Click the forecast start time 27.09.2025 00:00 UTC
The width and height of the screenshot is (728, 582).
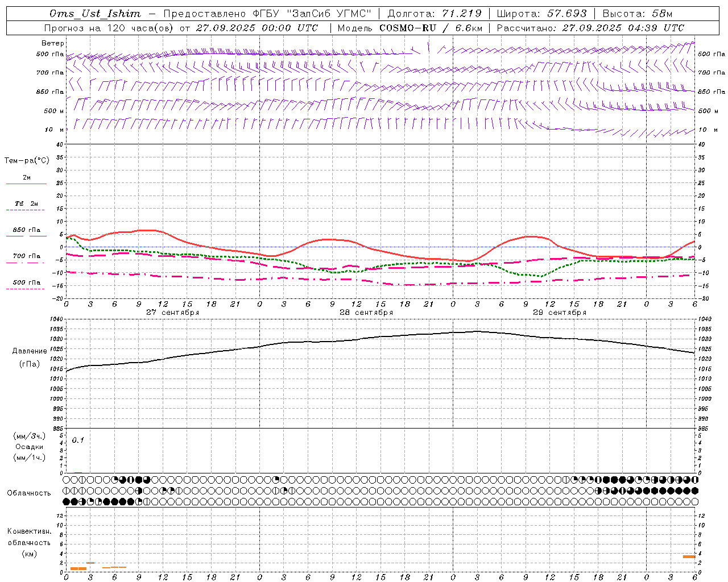tap(257, 28)
